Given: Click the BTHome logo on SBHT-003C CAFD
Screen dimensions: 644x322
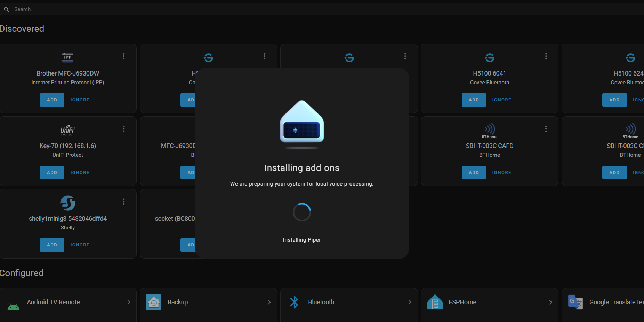Looking at the screenshot, I should 490,131.
